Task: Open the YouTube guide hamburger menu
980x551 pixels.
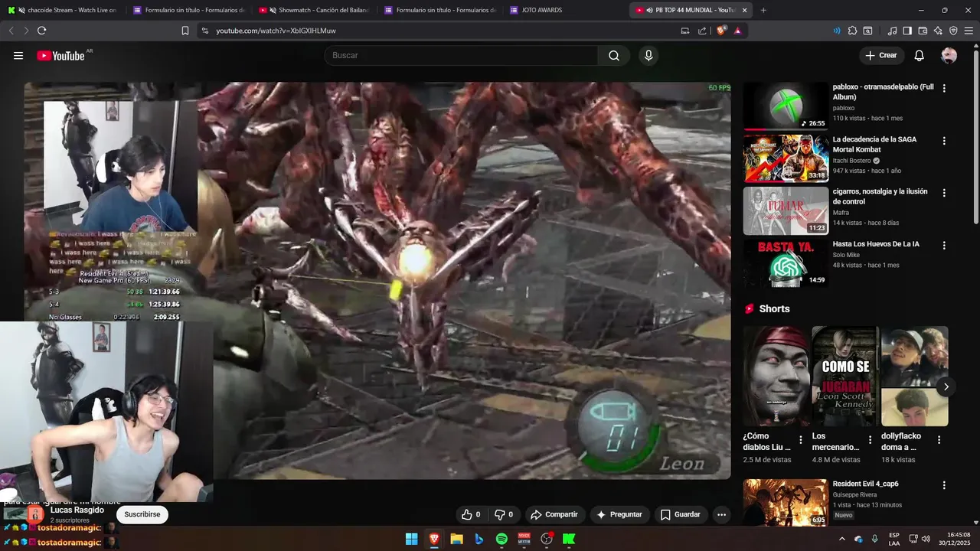Action: [x=18, y=55]
